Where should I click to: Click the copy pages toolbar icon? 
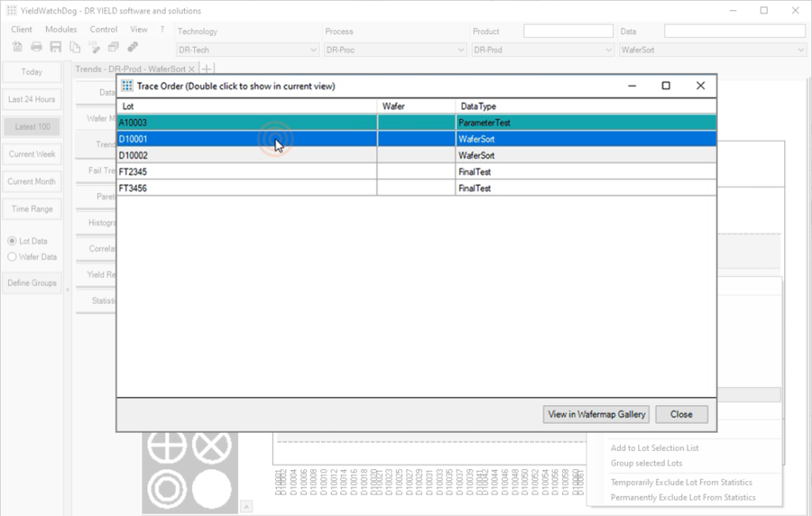75,47
